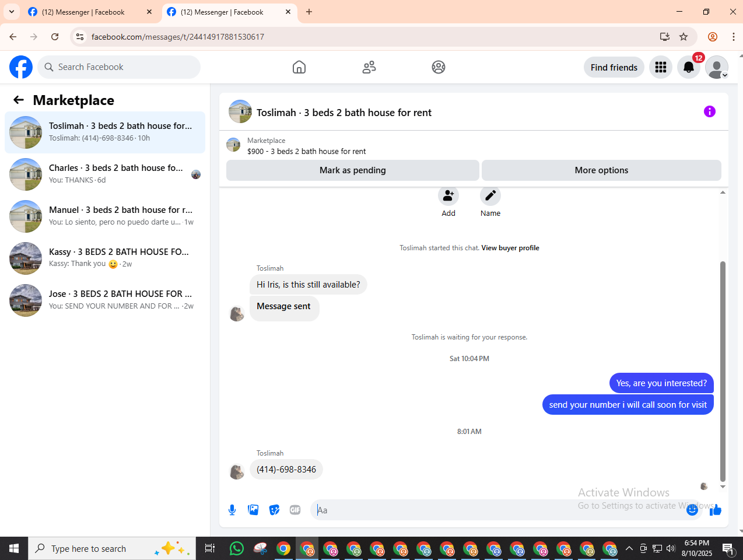Click the Search Facebook field
This screenshot has height=560, width=743.
[120, 67]
